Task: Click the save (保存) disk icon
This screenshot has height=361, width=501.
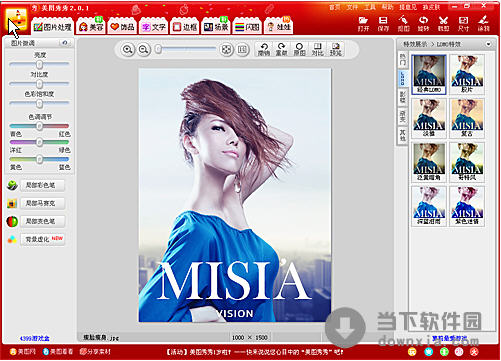Action: click(x=383, y=24)
